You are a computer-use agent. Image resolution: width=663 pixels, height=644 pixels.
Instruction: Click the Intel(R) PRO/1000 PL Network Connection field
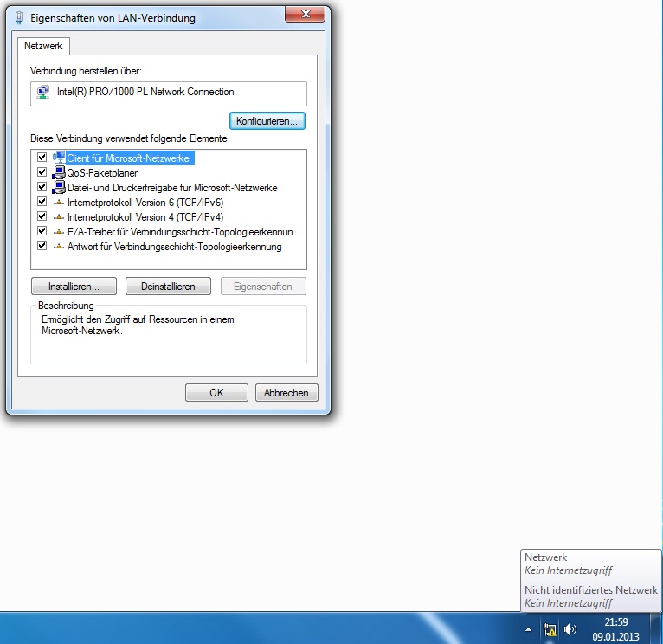[169, 93]
